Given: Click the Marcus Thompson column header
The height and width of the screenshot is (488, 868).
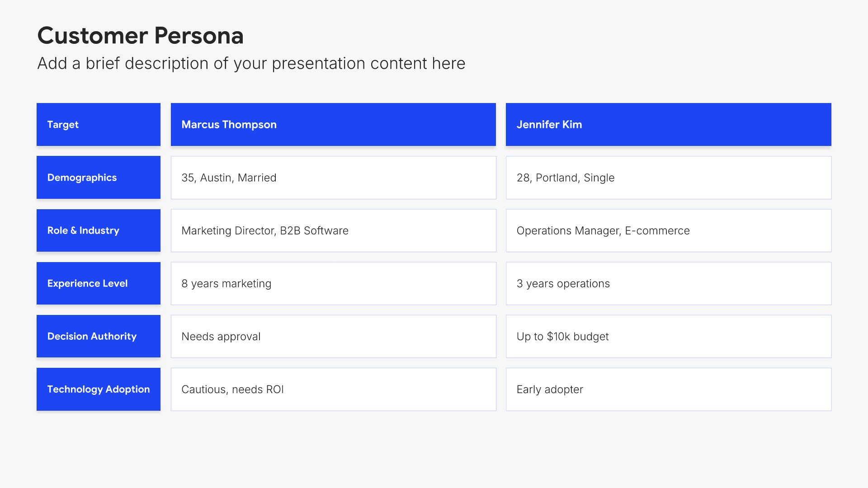Looking at the screenshot, I should 333,124.
